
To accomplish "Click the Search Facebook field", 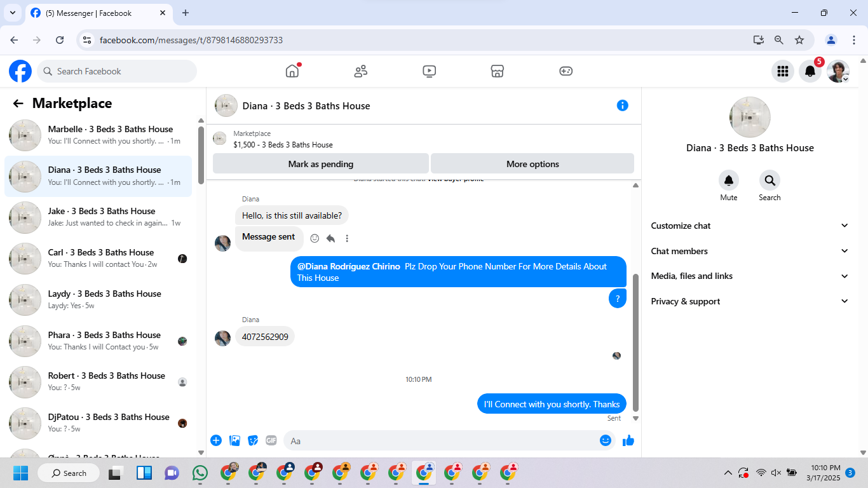I will (117, 71).
